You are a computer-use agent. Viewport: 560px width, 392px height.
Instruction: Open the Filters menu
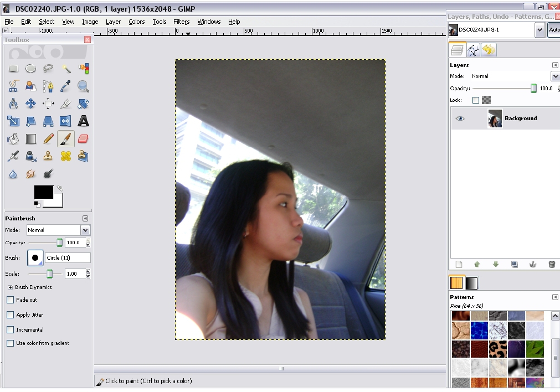(x=181, y=22)
